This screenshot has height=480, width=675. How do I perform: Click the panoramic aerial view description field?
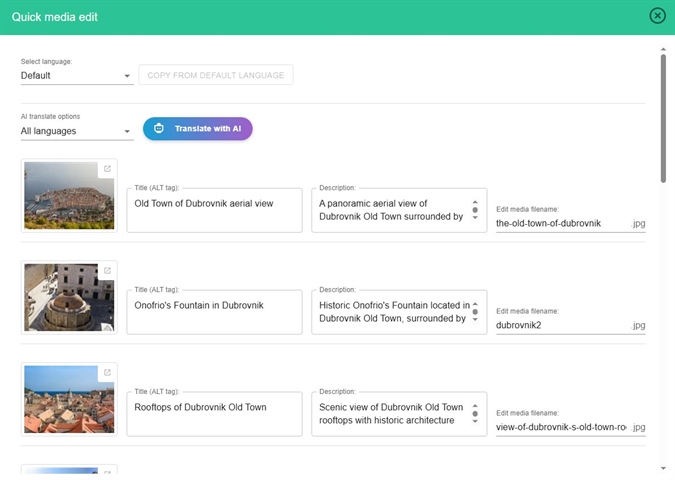(x=391, y=209)
